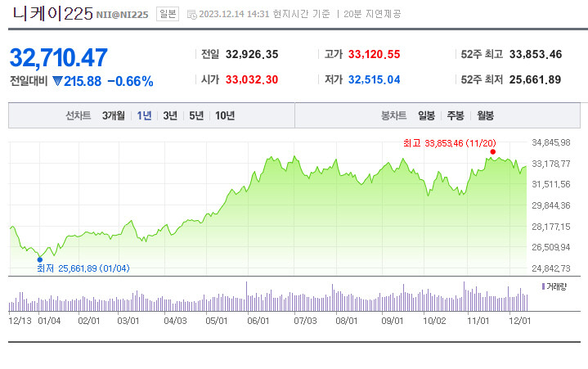Click the 52주 최저 value 25,661.89
Viewport: 588px width, 369px height.
535,80
